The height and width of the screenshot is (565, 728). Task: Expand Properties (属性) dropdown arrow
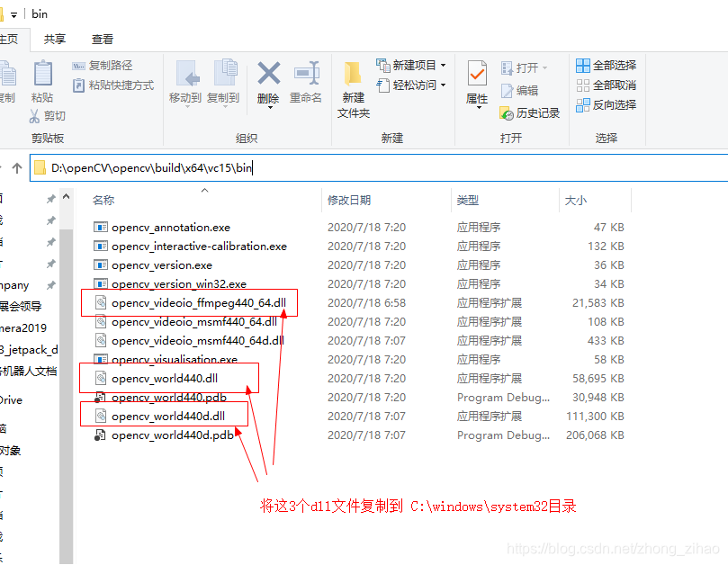(x=478, y=108)
